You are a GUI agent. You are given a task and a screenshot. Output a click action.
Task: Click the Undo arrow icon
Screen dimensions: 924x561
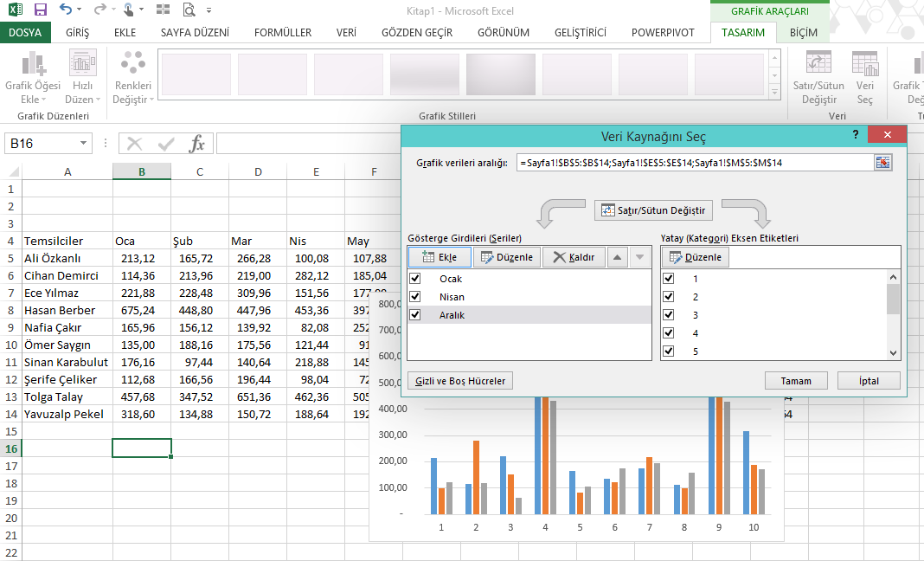point(67,10)
